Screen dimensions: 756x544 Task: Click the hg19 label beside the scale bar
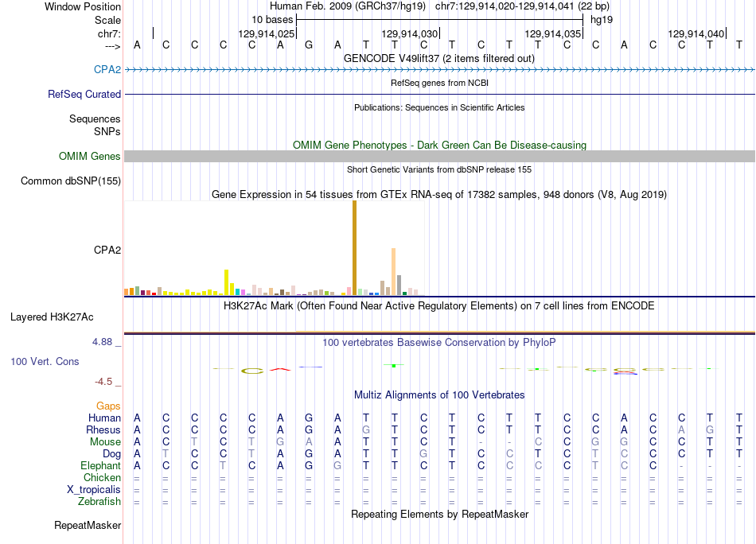(602, 20)
